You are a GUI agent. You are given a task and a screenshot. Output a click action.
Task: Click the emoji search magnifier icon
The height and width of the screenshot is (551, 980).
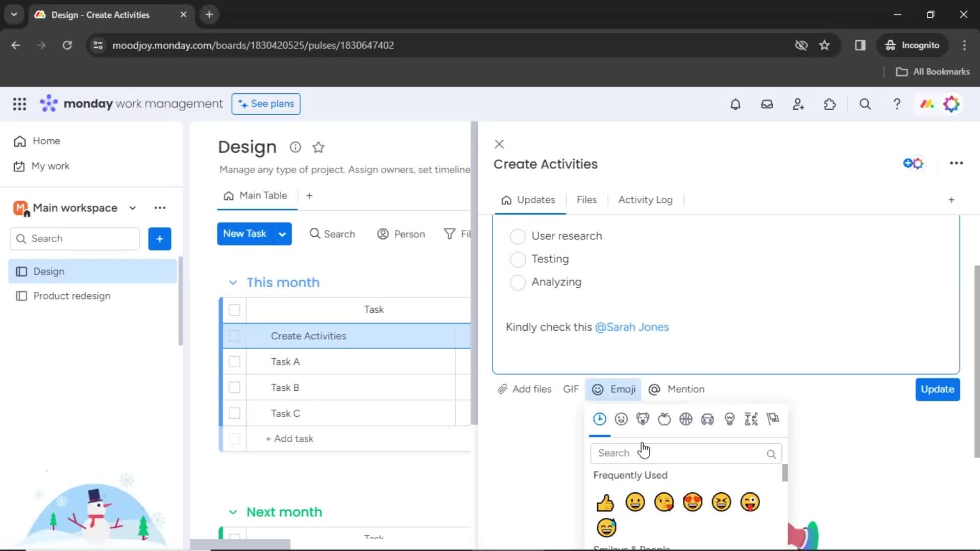pos(771,452)
